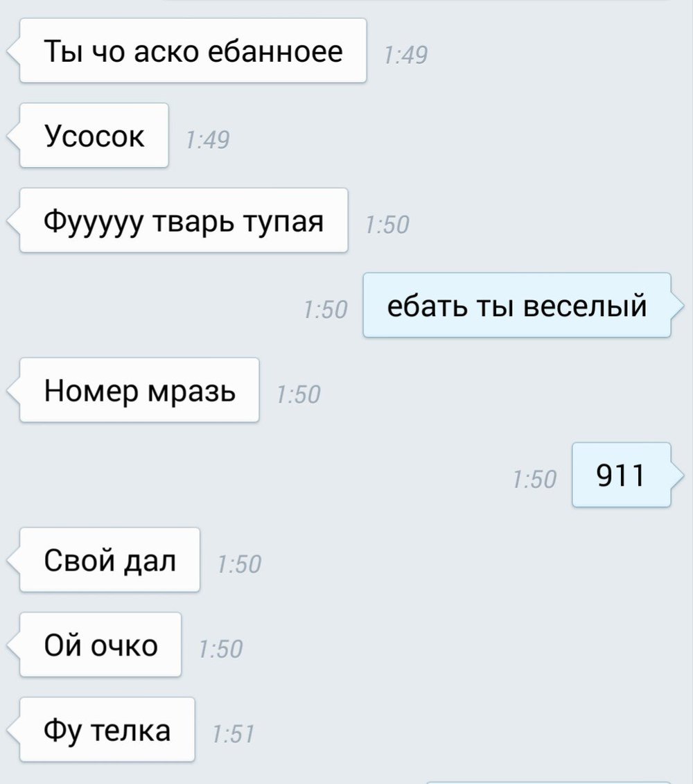
Task: Select the "Ой очко" message
Action: point(100,645)
